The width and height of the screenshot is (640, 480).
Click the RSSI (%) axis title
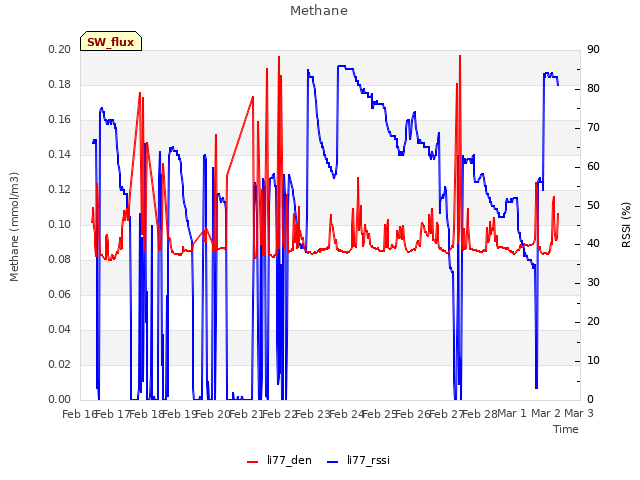pyautogui.click(x=626, y=224)
